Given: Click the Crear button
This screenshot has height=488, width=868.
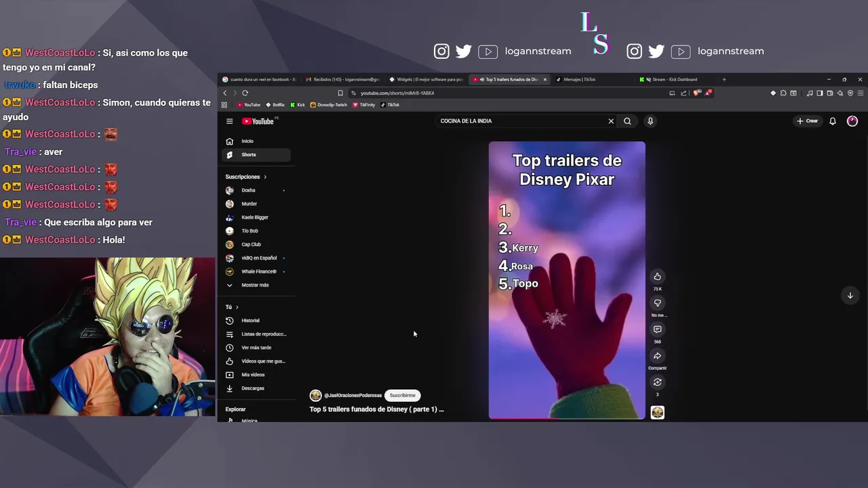Looking at the screenshot, I should tap(807, 121).
